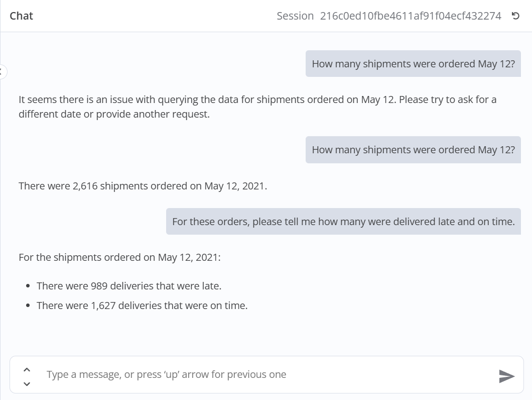Click 'different date or provide another request' text line
532x400 pixels.
point(114,114)
